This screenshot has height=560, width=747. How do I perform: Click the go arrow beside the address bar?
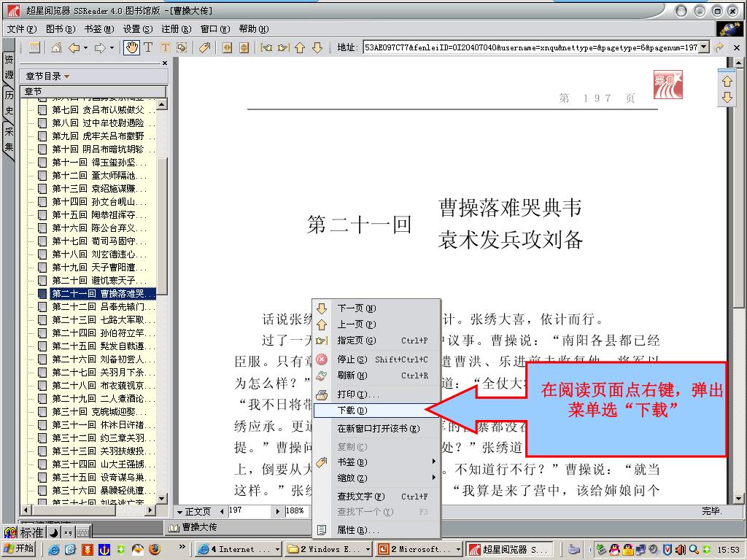pos(719,47)
